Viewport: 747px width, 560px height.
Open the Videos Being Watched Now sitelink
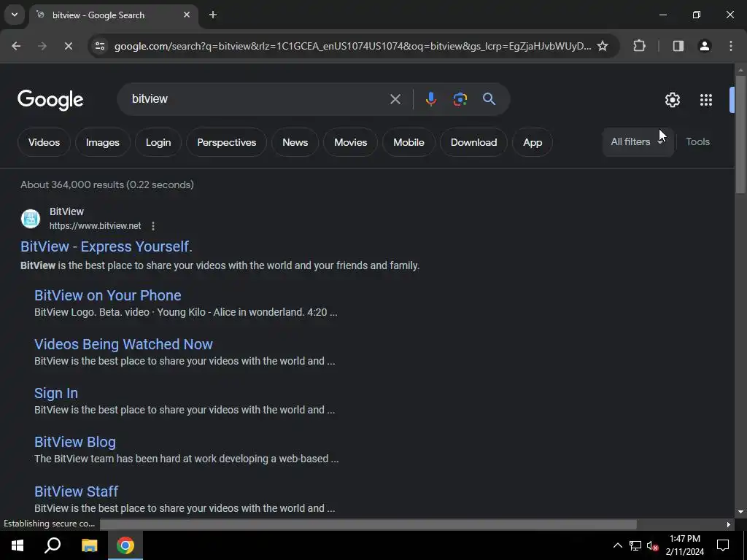pyautogui.click(x=123, y=344)
